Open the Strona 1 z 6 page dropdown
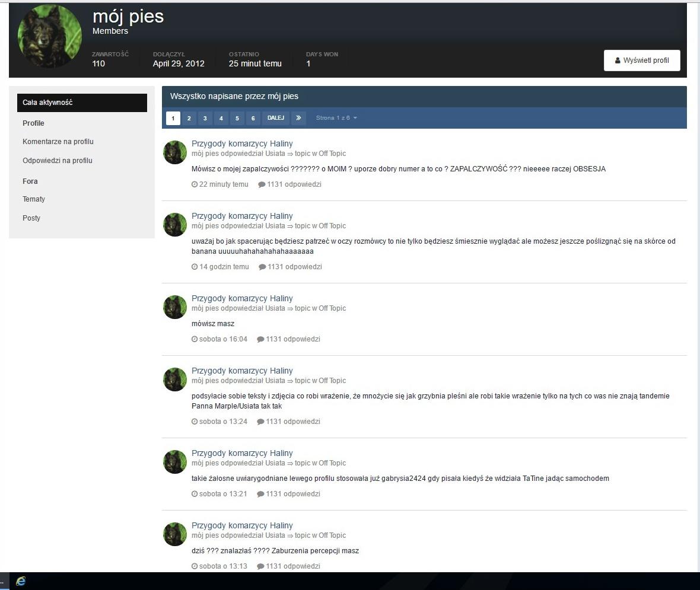 (x=336, y=118)
